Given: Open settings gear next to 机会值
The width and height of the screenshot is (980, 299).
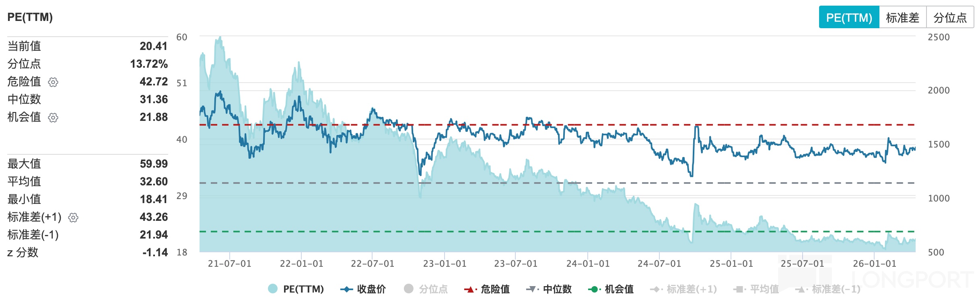Looking at the screenshot, I should [53, 118].
